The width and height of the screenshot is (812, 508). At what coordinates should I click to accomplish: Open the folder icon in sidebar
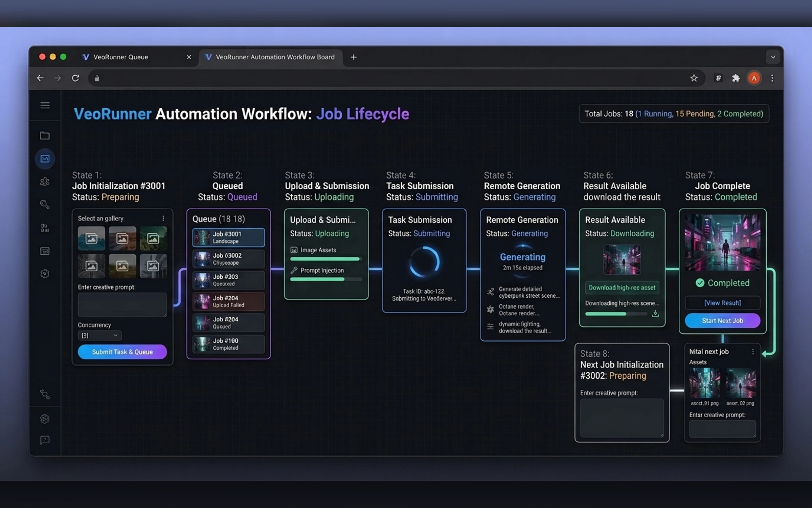tap(45, 135)
